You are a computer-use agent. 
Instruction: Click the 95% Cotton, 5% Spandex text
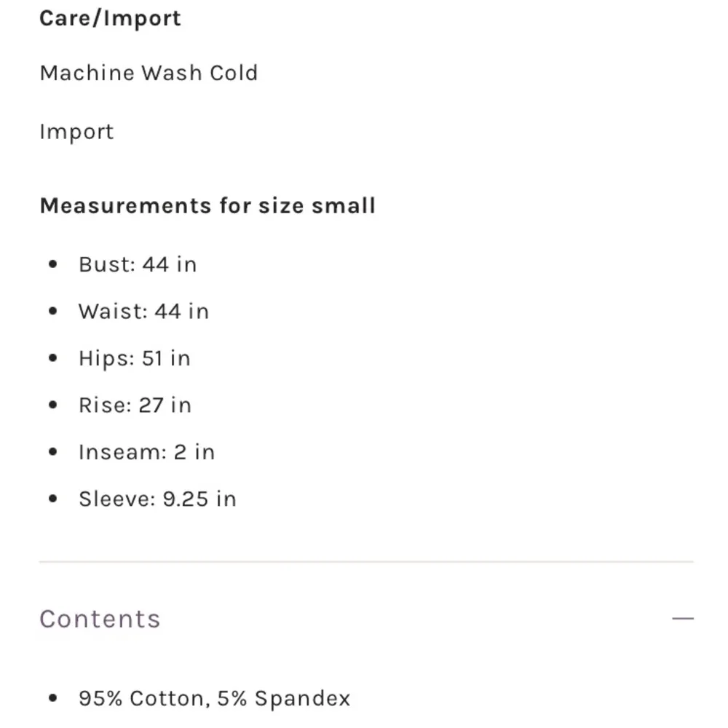point(214,699)
